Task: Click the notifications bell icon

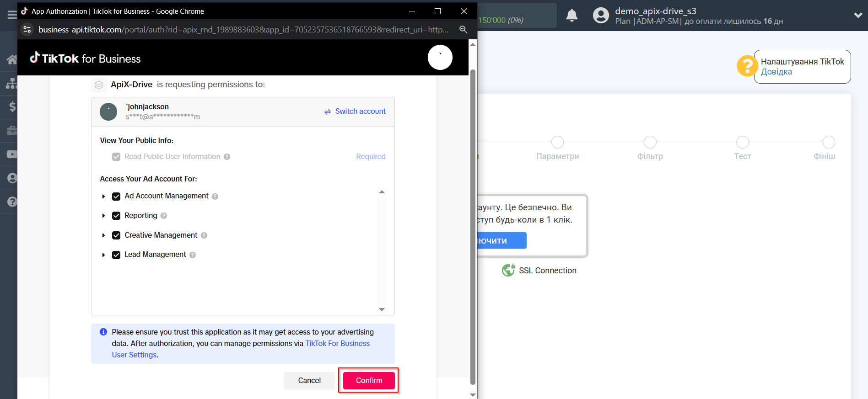Action: [x=571, y=16]
